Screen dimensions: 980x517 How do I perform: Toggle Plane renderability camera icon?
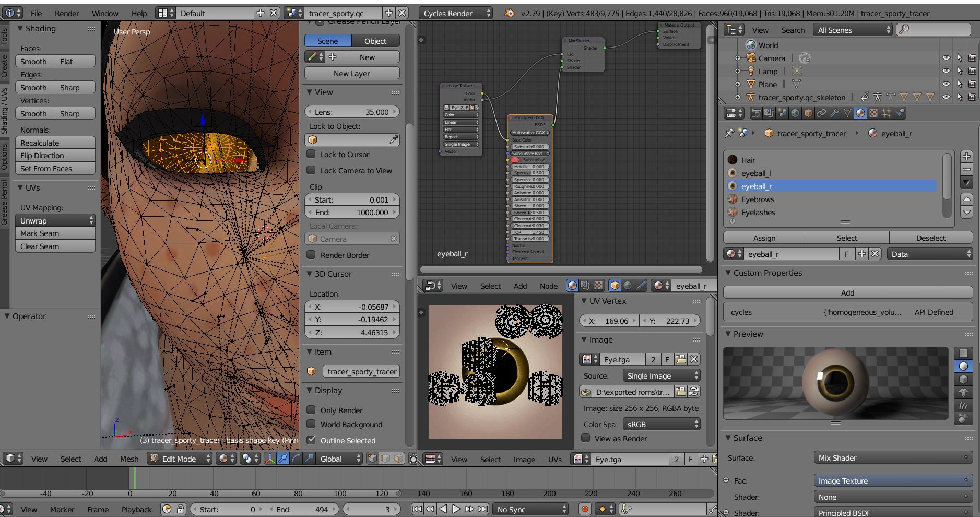coord(972,84)
